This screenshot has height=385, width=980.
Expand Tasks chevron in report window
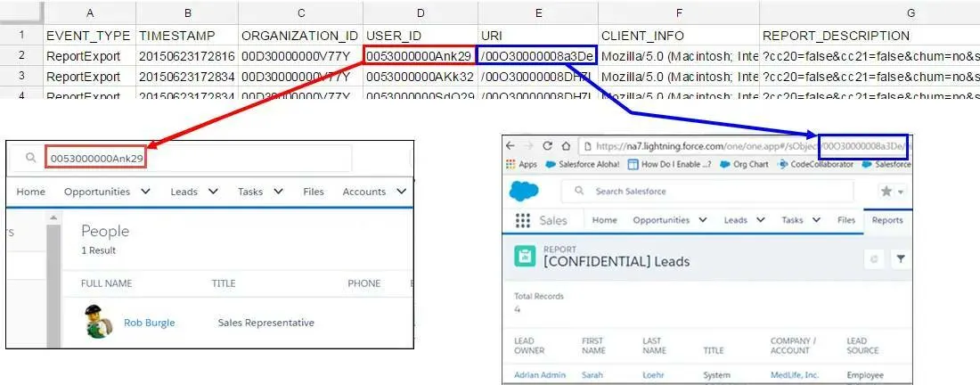[x=817, y=220]
